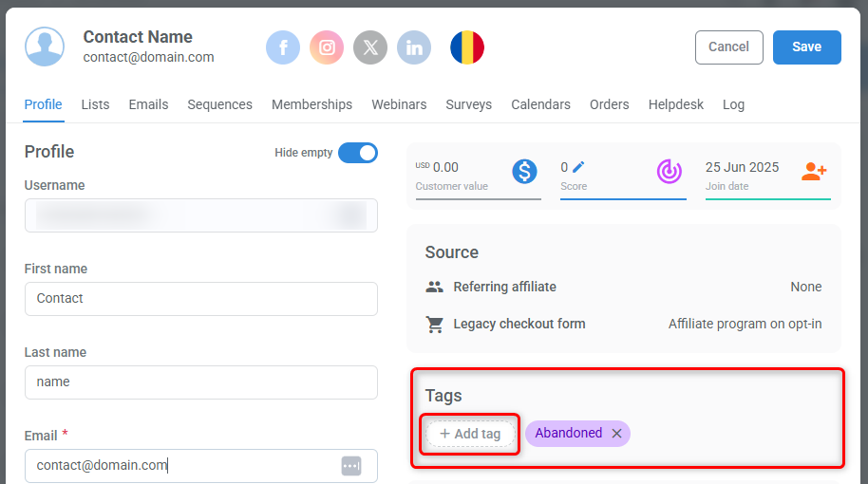Open the Log tab
Image resolution: width=868 pixels, height=484 pixels.
click(733, 104)
